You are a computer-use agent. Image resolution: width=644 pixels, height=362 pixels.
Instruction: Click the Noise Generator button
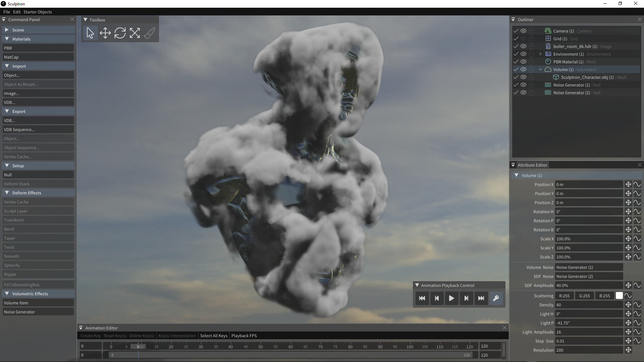pyautogui.click(x=38, y=312)
